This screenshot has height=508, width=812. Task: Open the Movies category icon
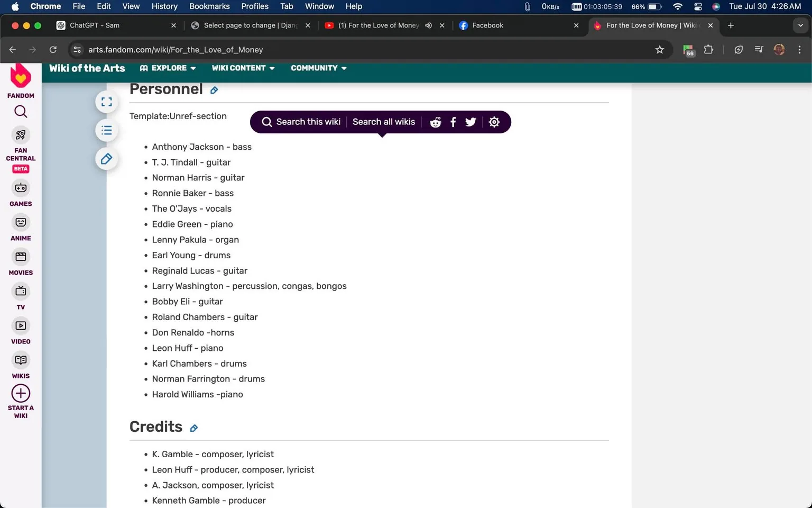point(21,257)
